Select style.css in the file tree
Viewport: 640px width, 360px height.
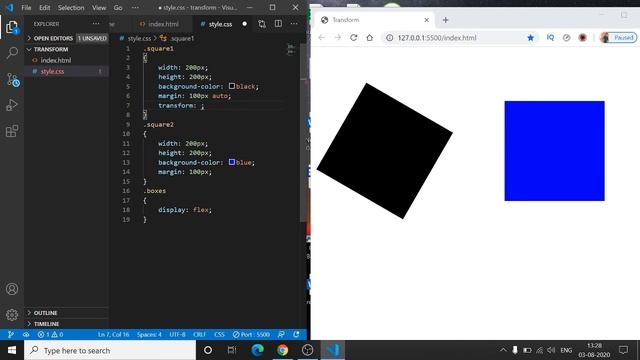52,71
